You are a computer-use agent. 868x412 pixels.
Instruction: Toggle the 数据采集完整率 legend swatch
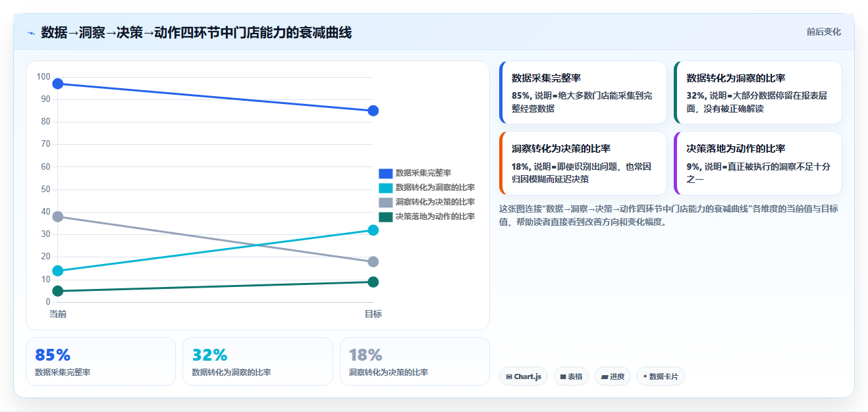tap(385, 173)
